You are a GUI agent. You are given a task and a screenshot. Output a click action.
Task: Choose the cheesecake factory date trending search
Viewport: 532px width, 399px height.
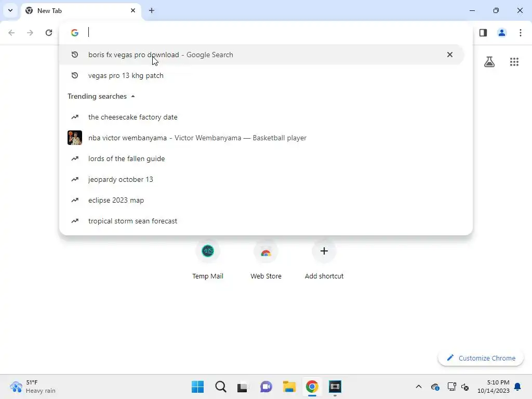tap(261, 117)
